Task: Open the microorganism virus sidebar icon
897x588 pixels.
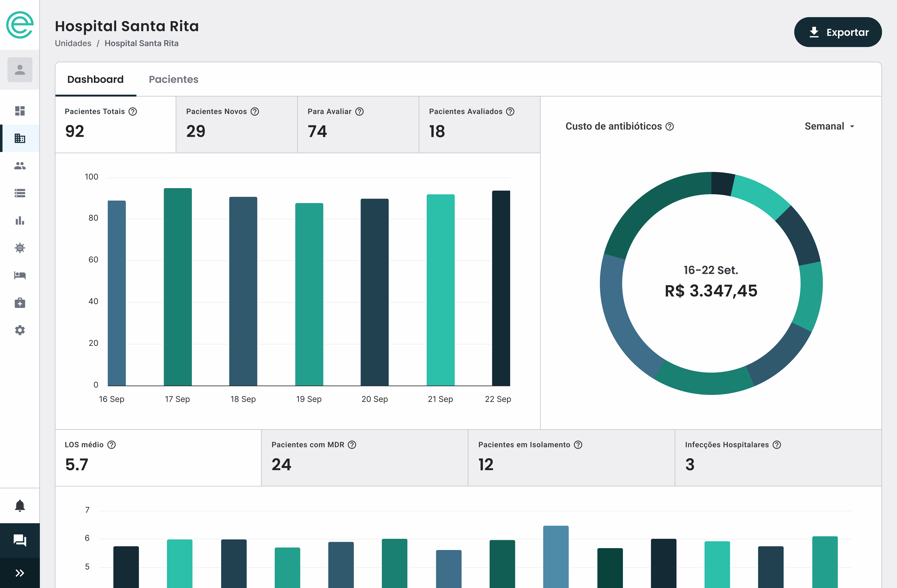Action: click(x=20, y=248)
